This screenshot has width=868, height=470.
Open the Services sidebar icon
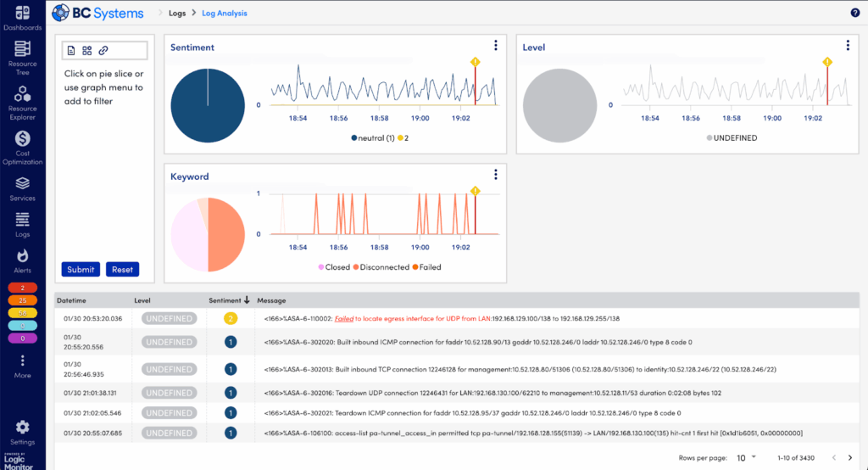click(22, 183)
